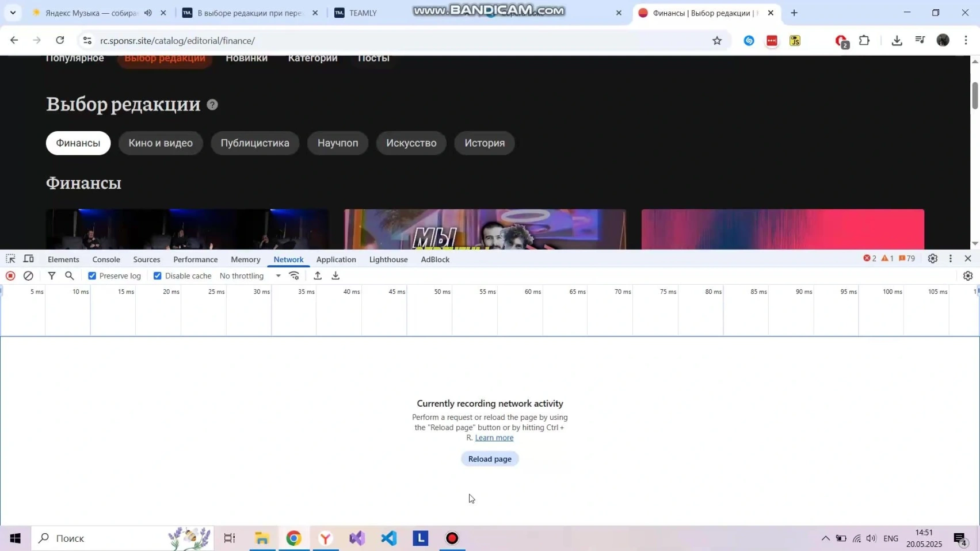Open the middle Финансы thumbnail reading МЫ
980x551 pixels.
point(485,229)
